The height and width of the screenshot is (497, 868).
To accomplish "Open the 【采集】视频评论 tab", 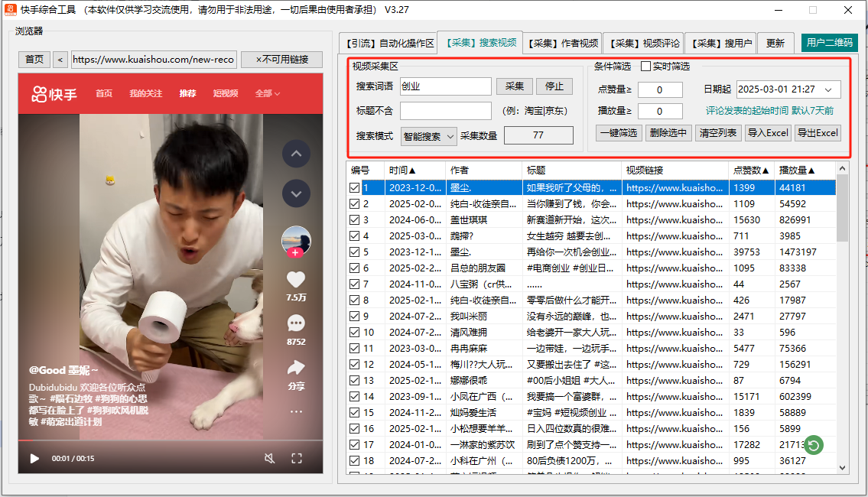I will click(643, 44).
